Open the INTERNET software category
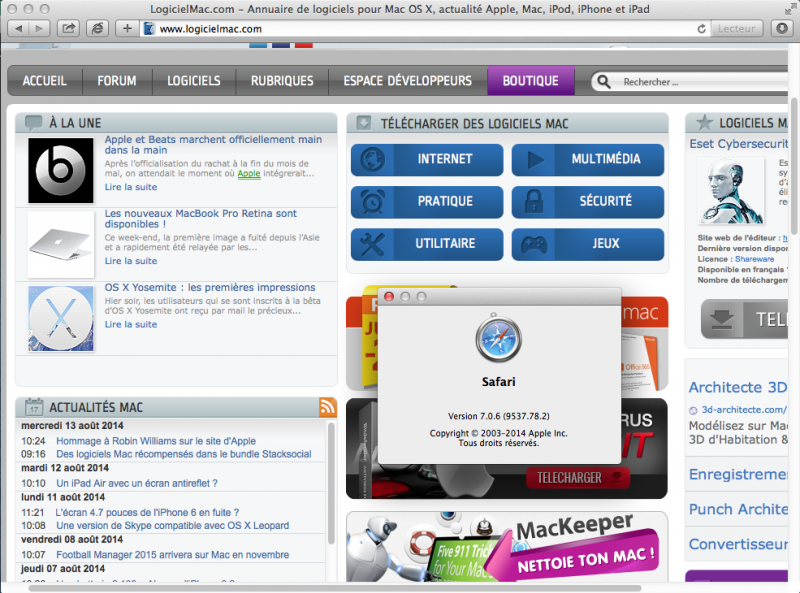 (x=427, y=159)
